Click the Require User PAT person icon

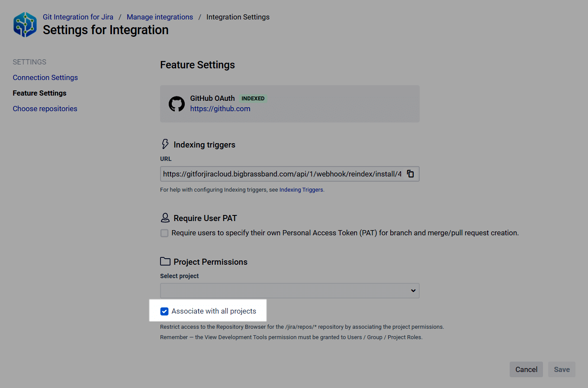tap(165, 218)
